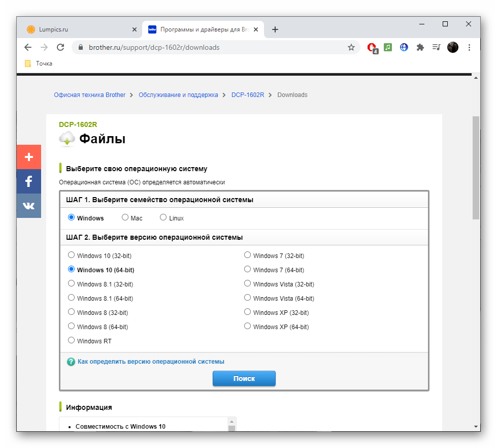Open Офисная техника Brother breadcrumb

[90, 95]
